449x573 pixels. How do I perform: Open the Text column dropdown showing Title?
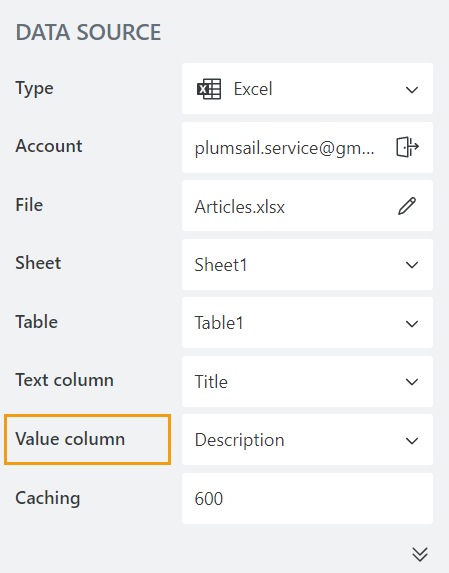(x=307, y=382)
